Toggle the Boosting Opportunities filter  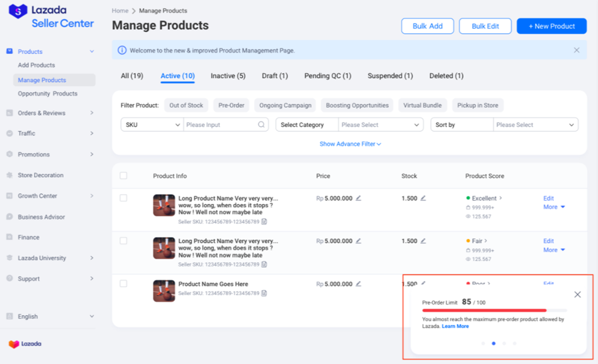pos(357,105)
